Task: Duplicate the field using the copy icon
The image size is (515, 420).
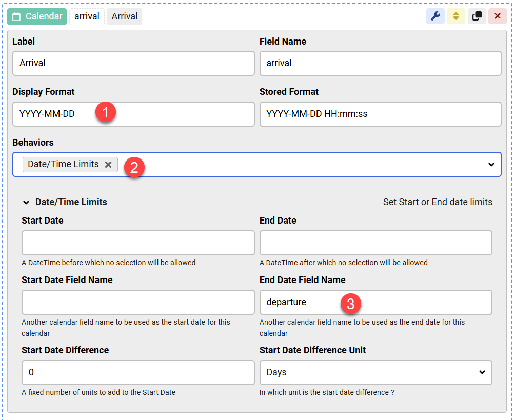Action: coord(476,16)
